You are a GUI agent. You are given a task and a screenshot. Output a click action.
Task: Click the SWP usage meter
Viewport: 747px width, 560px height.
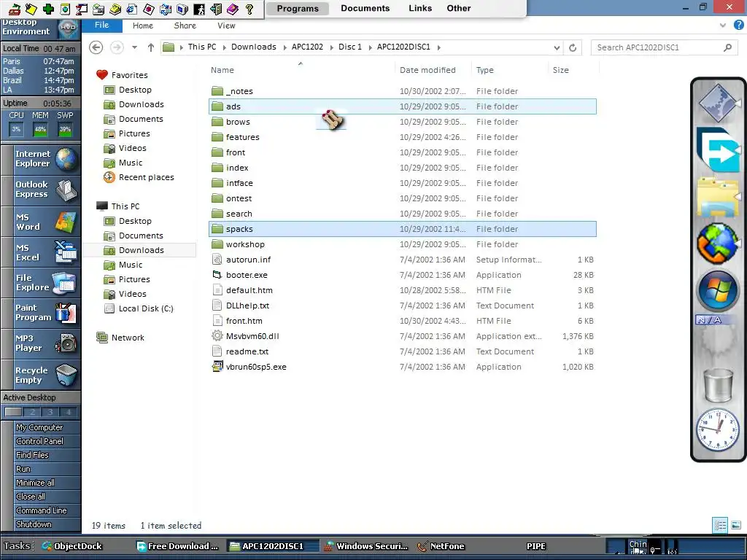[65, 129]
